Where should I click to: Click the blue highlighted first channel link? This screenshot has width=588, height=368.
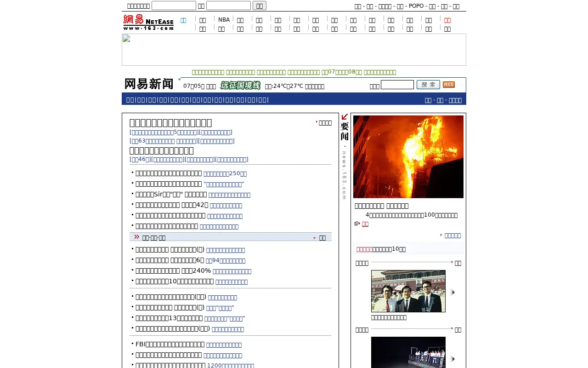[183, 20]
